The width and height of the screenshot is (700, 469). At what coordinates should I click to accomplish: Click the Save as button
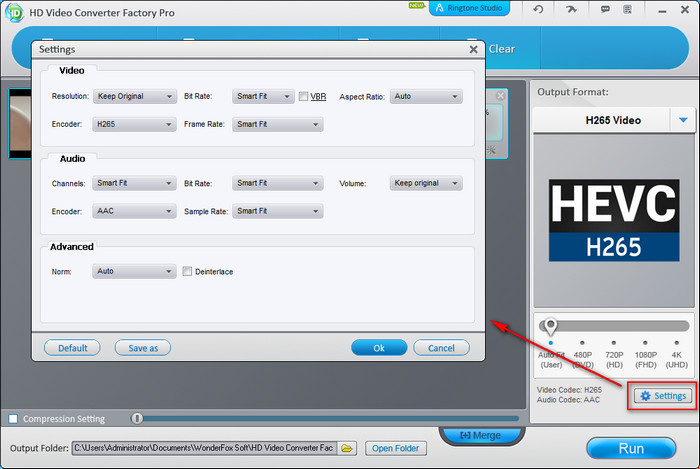tap(143, 348)
